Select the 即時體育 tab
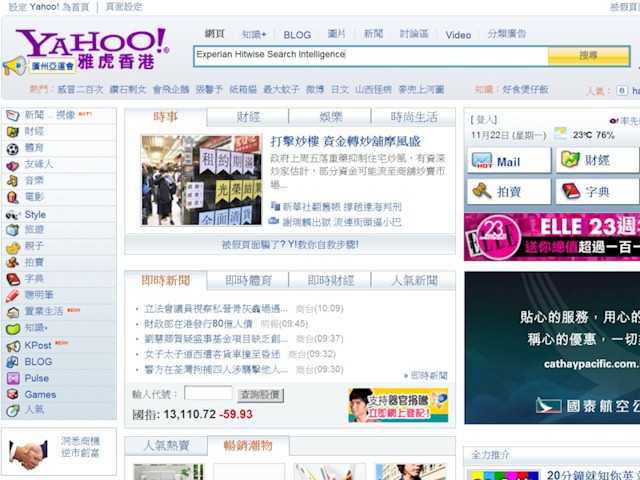 click(x=248, y=281)
